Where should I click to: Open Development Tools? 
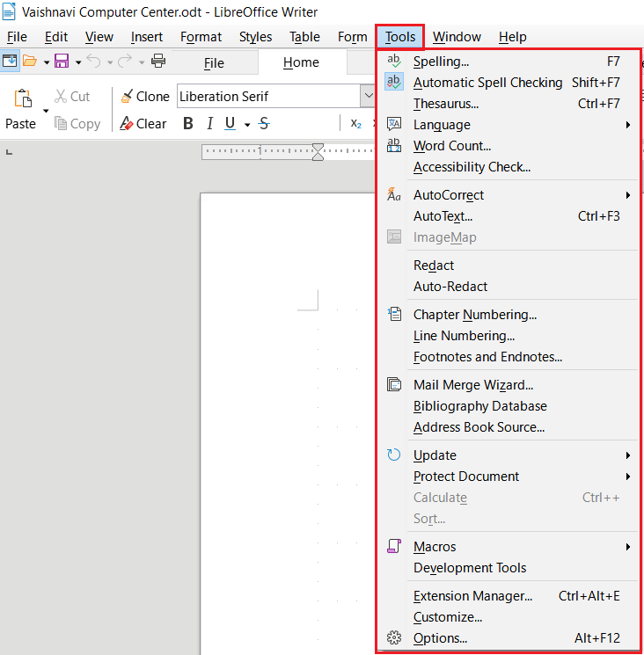tap(509, 568)
